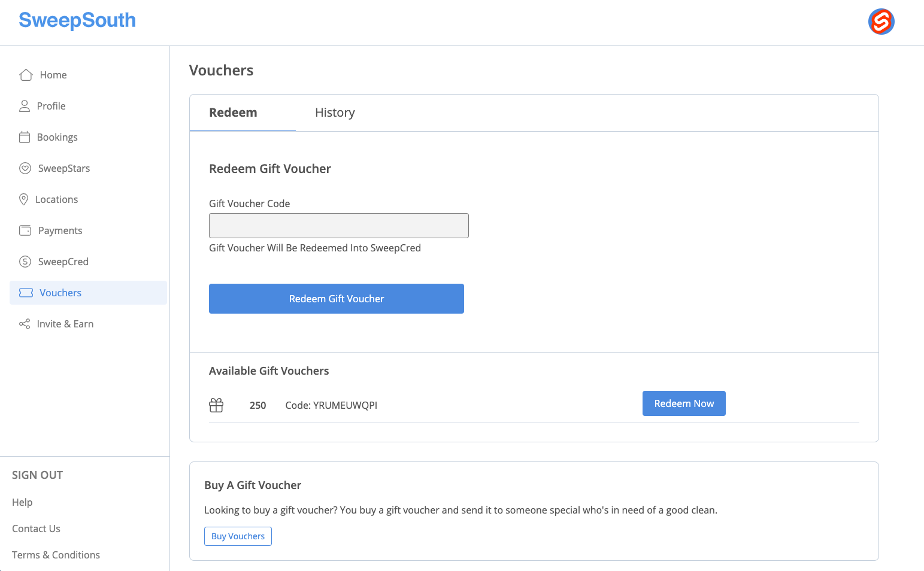Redeem Now the YRUMEUWQPI voucher
Viewport: 924px width, 571px height.
point(684,403)
